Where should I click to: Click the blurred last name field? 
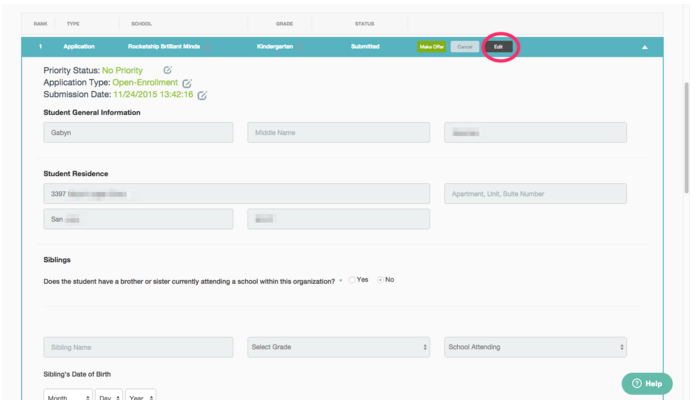[535, 133]
